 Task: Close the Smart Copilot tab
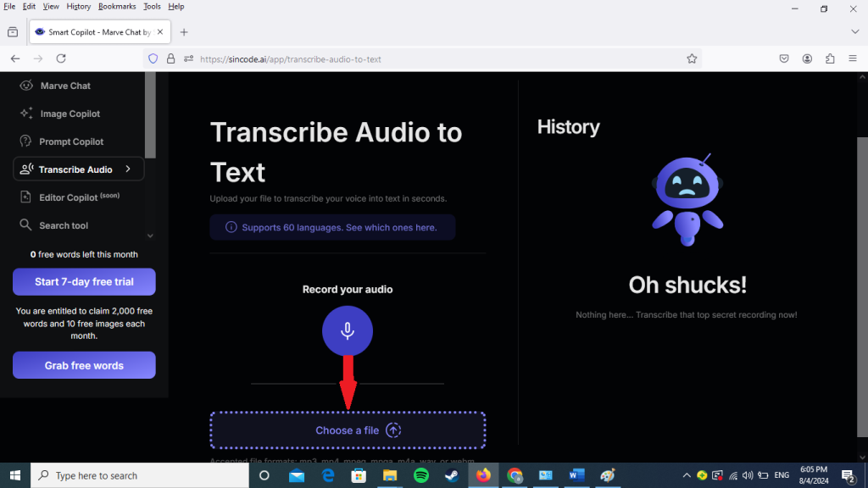[160, 32]
